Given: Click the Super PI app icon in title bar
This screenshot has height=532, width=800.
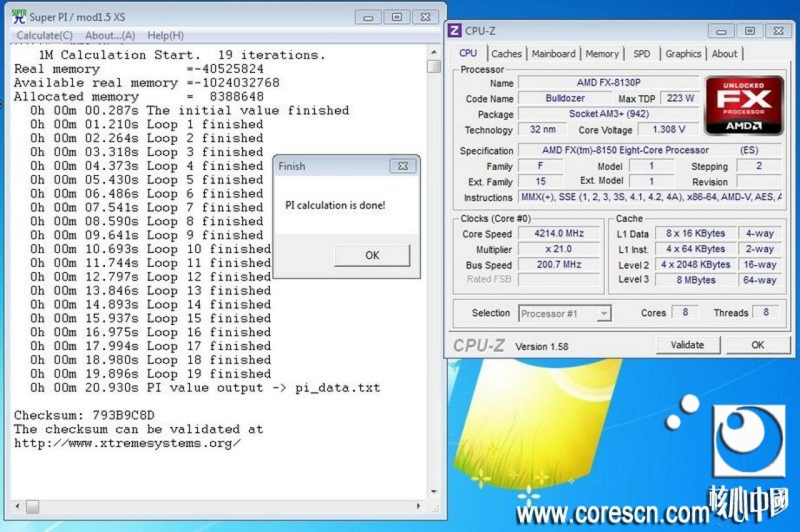Looking at the screenshot, I should 19,16.
